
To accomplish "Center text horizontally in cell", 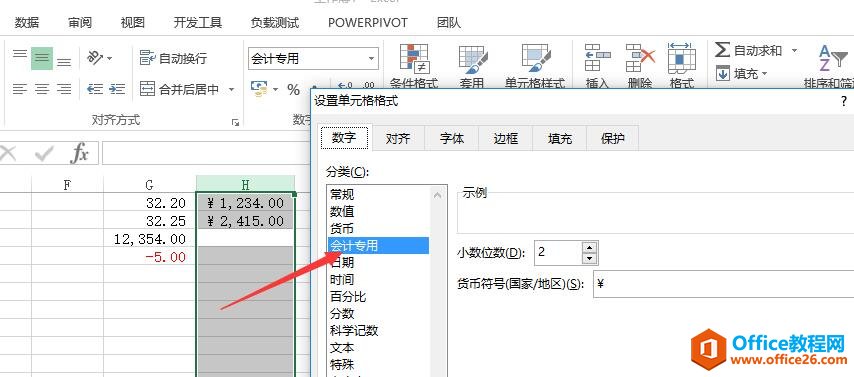I will click(x=42, y=89).
